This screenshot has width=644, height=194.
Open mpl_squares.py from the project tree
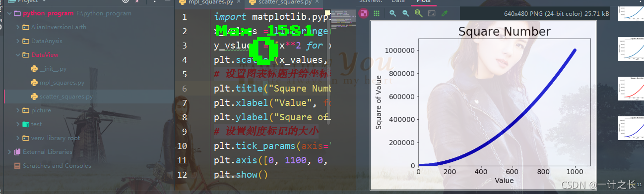(x=62, y=83)
